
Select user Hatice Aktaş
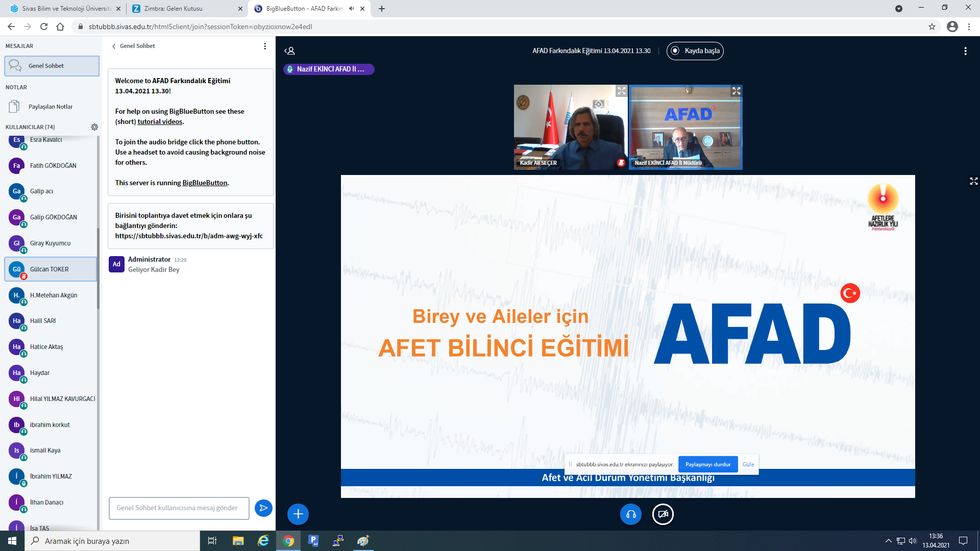pyautogui.click(x=50, y=347)
